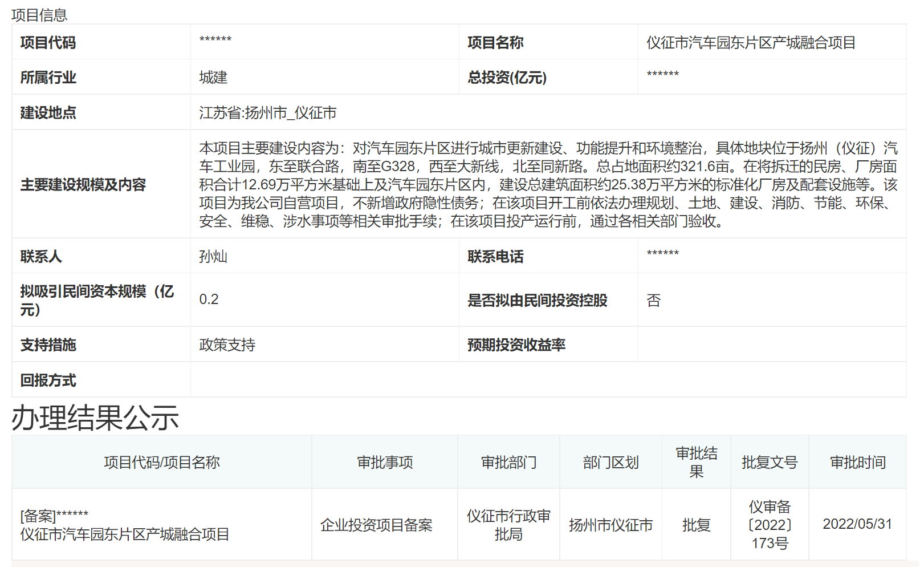Select the 回报方式 label
The height and width of the screenshot is (567, 924).
pyautogui.click(x=48, y=380)
